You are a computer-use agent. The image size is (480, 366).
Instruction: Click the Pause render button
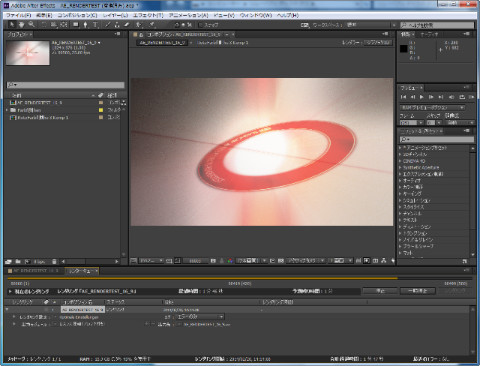pyautogui.click(x=418, y=291)
